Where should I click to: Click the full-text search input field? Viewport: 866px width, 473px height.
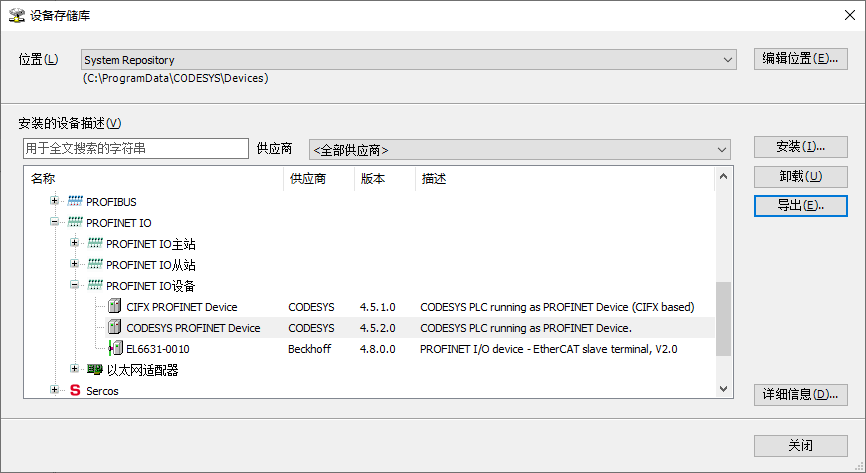[x=136, y=148]
